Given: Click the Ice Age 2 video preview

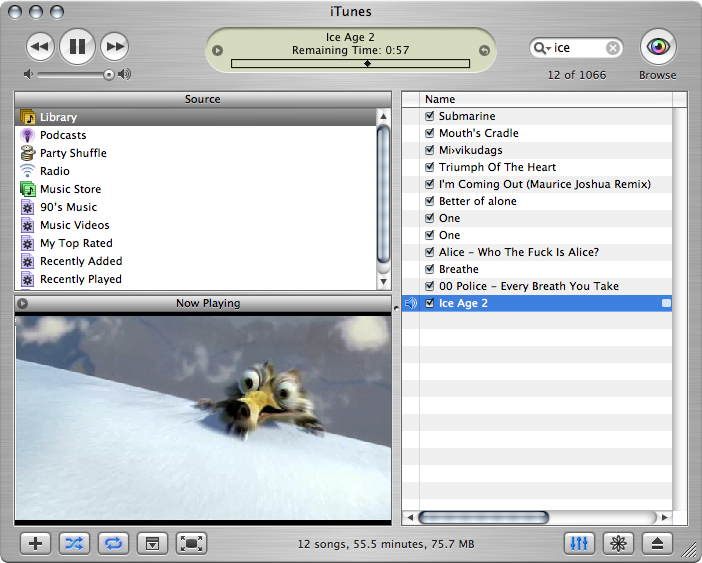Looking at the screenshot, I should pos(203,418).
